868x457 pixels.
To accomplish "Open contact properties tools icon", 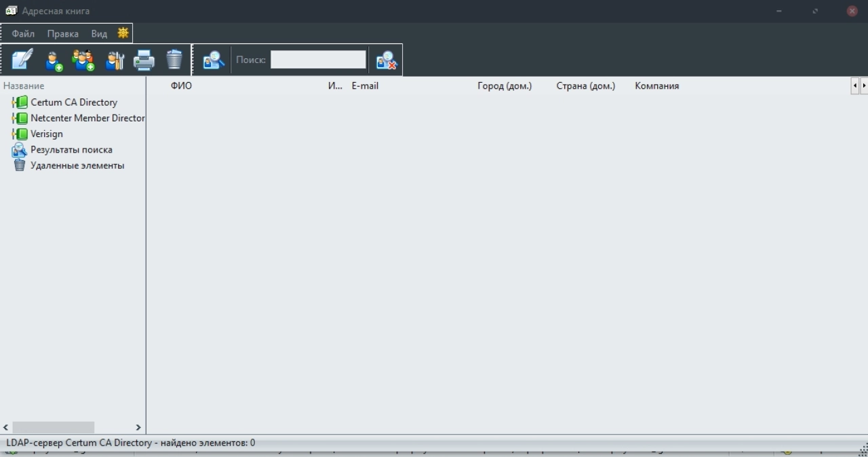I will click(115, 60).
